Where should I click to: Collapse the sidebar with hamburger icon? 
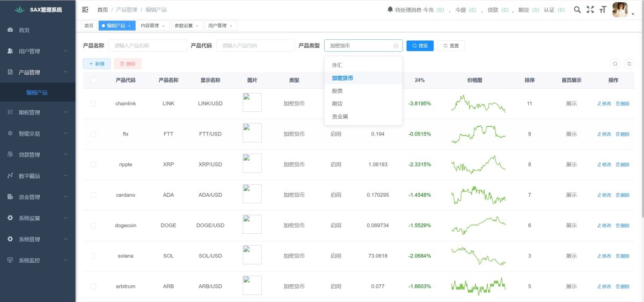[x=85, y=10]
